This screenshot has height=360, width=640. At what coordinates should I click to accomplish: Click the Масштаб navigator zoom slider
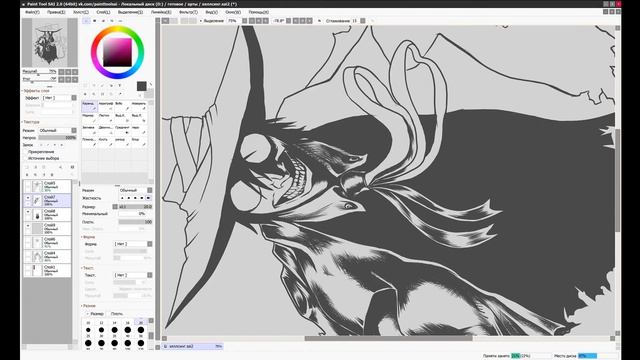click(40, 72)
